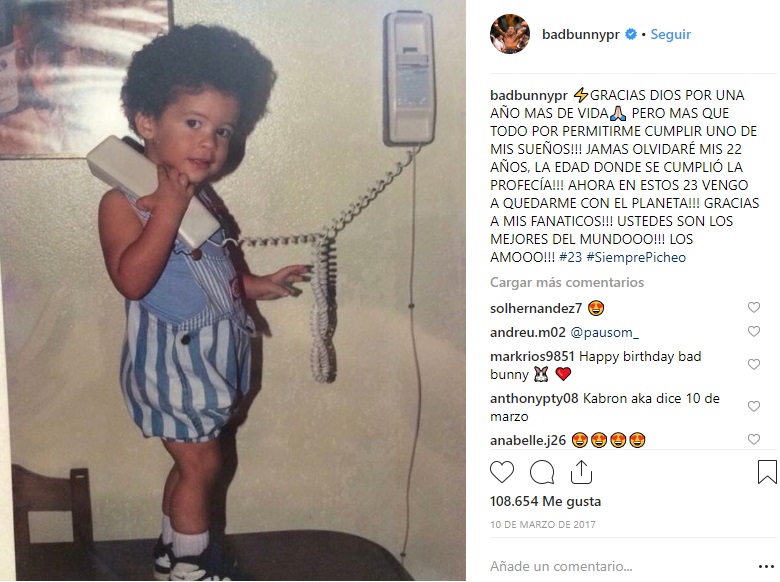Open the childhood photo of the post
780x582 pixels.
233,291
